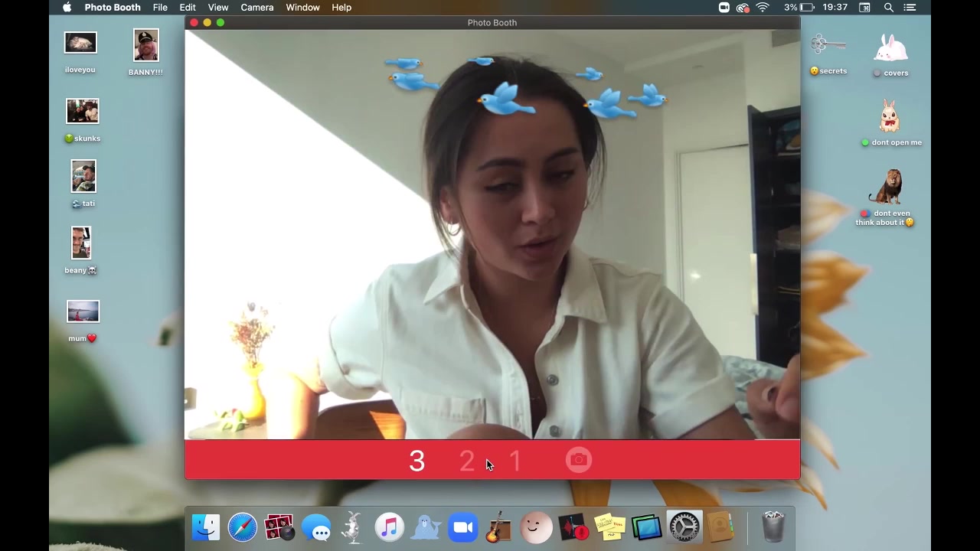
Task: Open GarageBand guitar icon in dock
Action: (499, 527)
